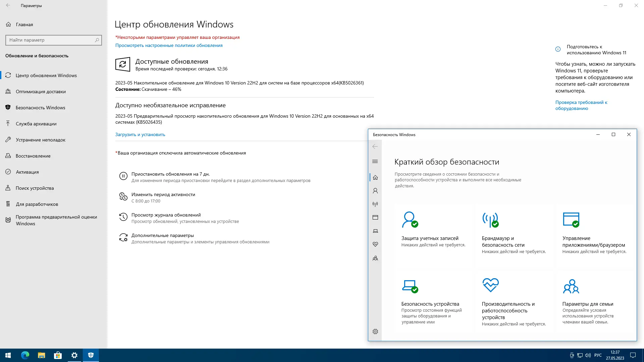Open Account protection via person icon in Security sidebar
Viewport: 644px width, 362px height.
tap(375, 190)
